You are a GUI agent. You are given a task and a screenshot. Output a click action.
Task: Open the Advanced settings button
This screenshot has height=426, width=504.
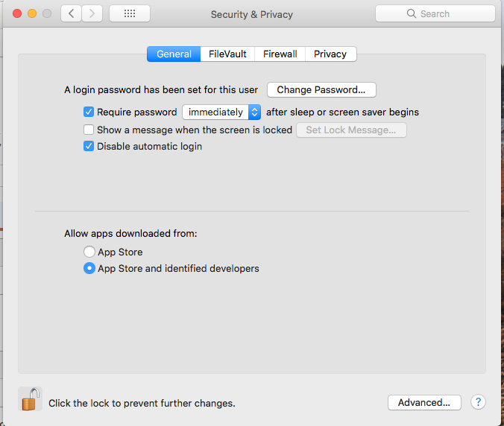(424, 402)
